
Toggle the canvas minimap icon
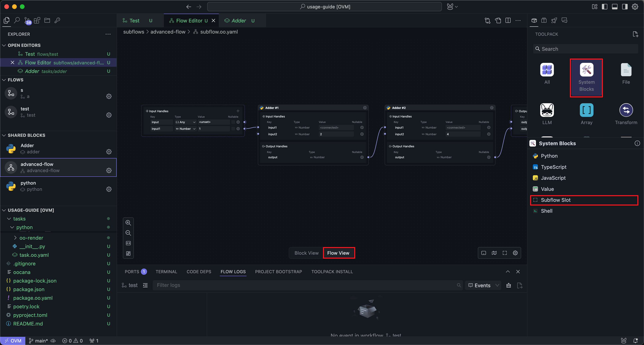coord(494,253)
